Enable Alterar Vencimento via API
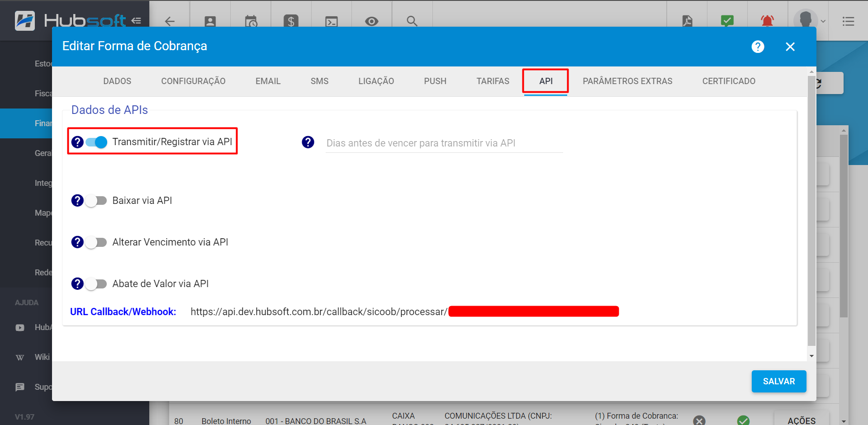The image size is (868, 425). [95, 242]
